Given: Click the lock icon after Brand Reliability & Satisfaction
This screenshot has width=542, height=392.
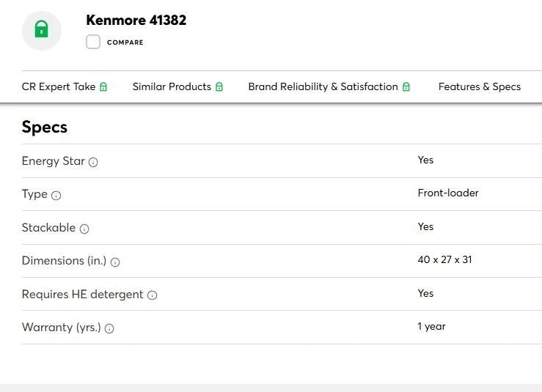Looking at the screenshot, I should (x=406, y=87).
